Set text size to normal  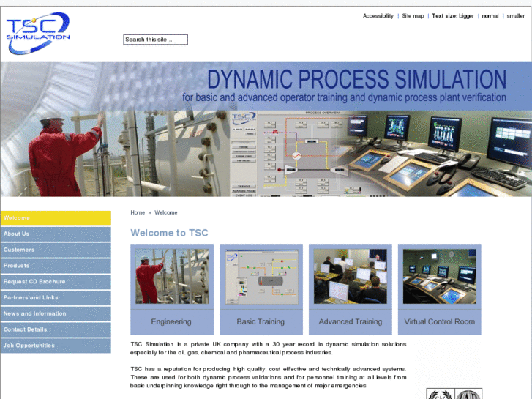pyautogui.click(x=490, y=15)
